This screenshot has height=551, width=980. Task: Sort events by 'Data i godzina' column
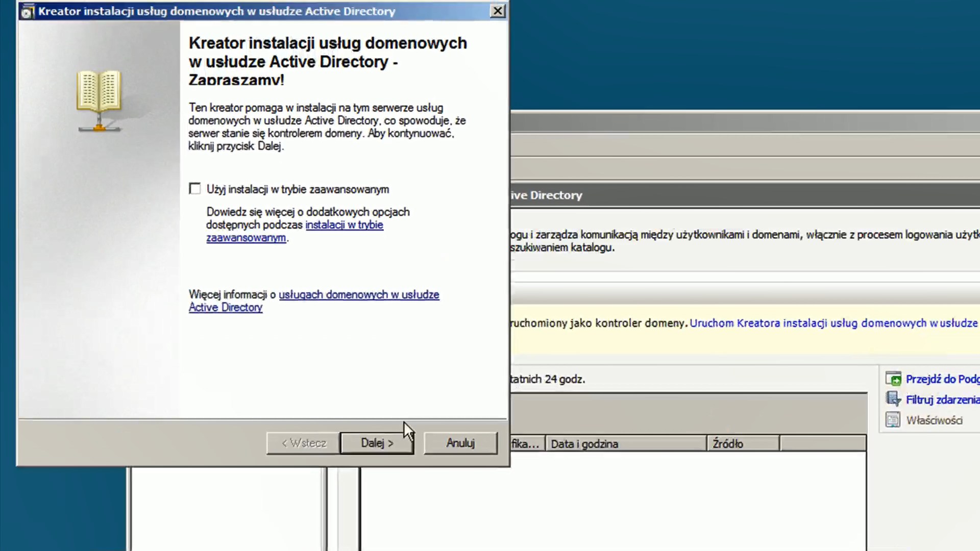point(626,444)
